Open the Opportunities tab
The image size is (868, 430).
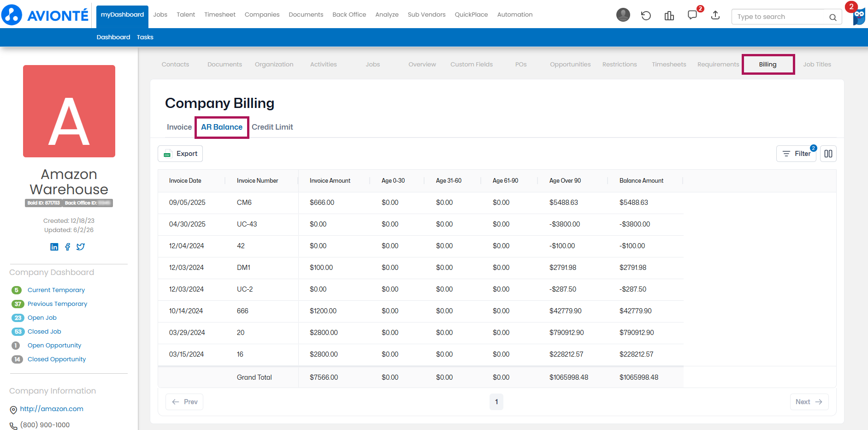point(570,65)
